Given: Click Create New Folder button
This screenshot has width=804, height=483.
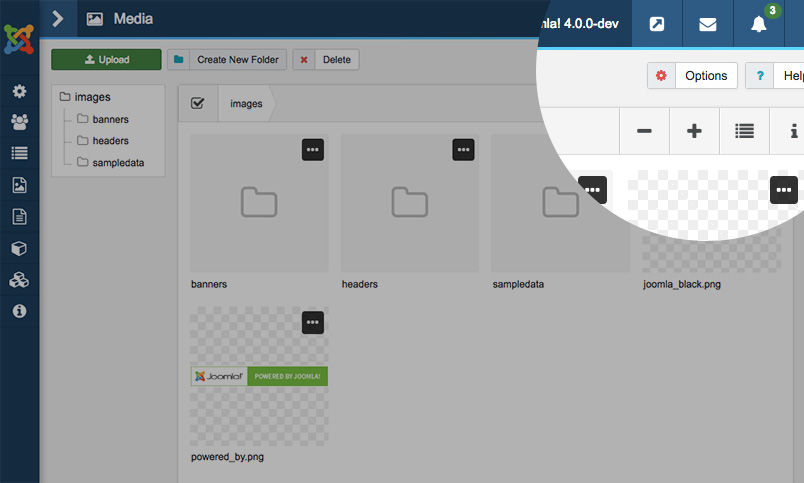Looking at the screenshot, I should pos(227,60).
